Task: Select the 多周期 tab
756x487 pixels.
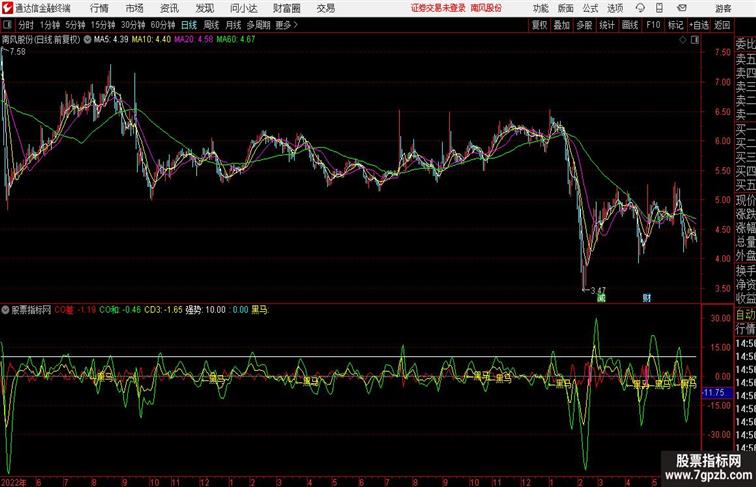Action: tap(258, 25)
